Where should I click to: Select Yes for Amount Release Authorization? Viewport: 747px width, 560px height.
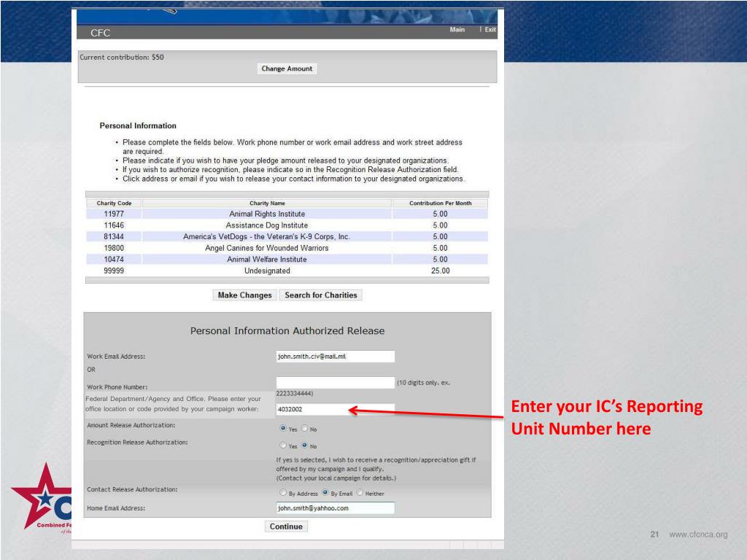coord(283,428)
